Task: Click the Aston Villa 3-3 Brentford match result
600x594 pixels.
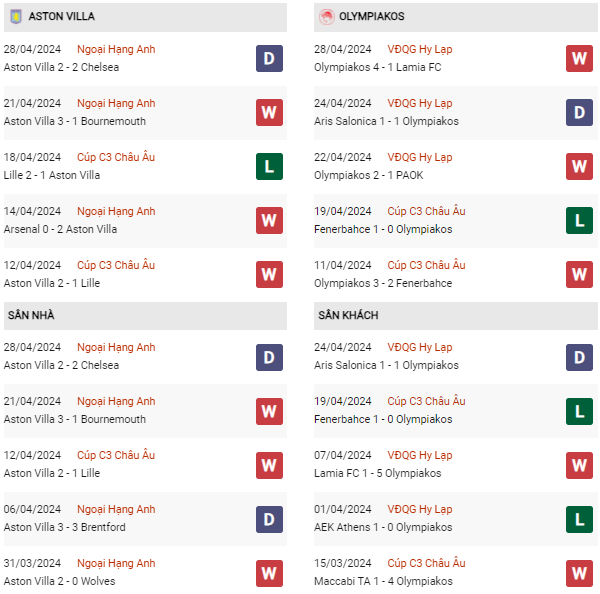Action: [63, 527]
